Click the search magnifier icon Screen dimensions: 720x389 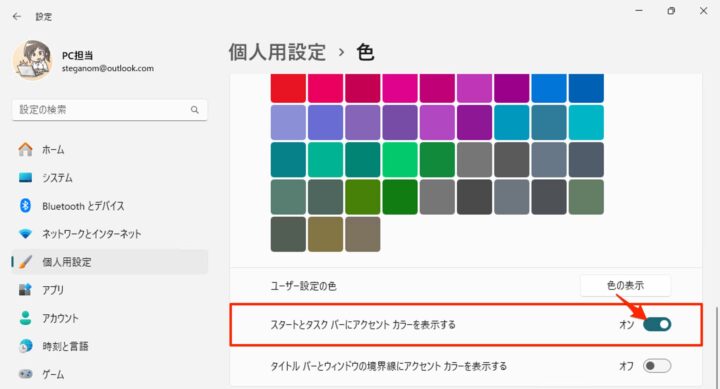point(195,110)
